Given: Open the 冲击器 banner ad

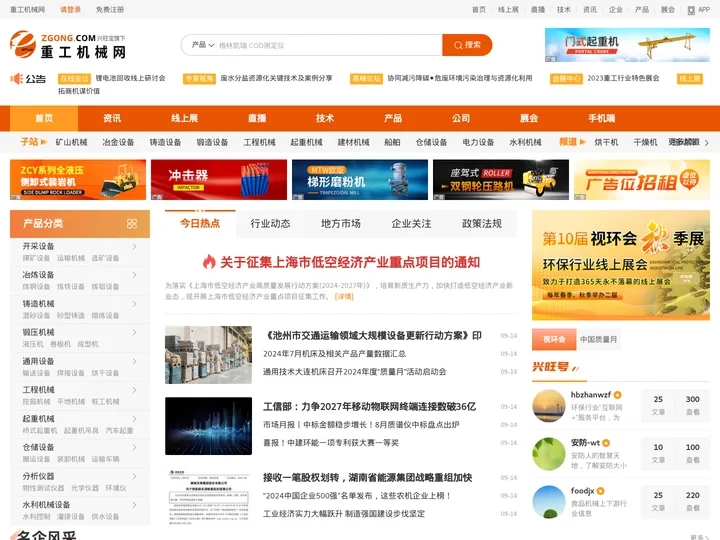Looking at the screenshot, I should [219, 180].
